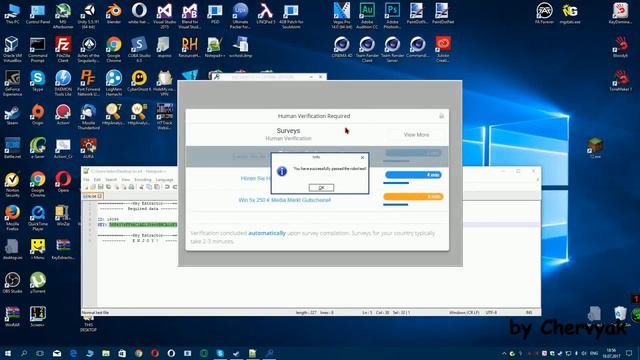
Task: Open the File menu in Notepad++
Action: pos(86,180)
